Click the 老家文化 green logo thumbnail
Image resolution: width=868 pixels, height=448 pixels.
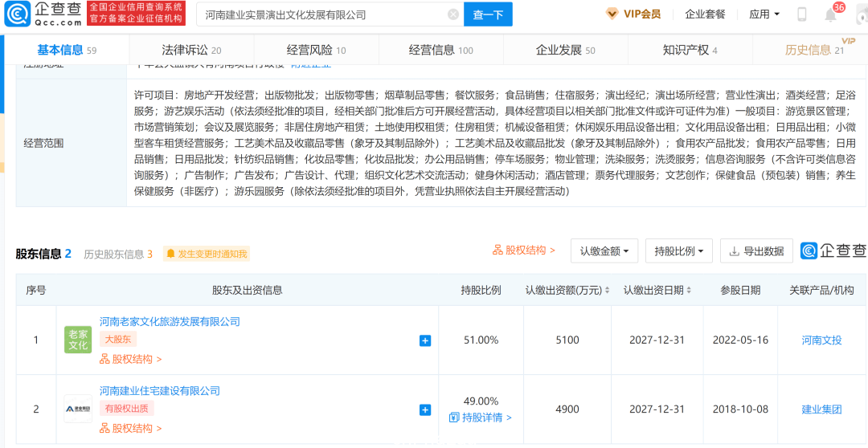78,340
